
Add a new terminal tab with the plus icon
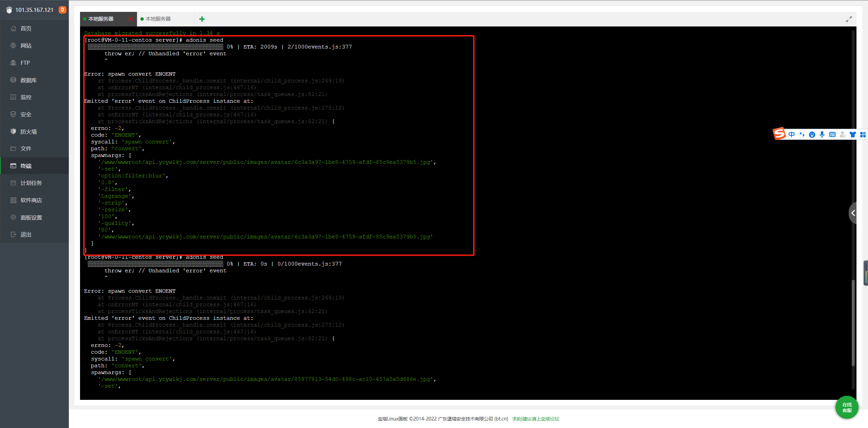(202, 19)
